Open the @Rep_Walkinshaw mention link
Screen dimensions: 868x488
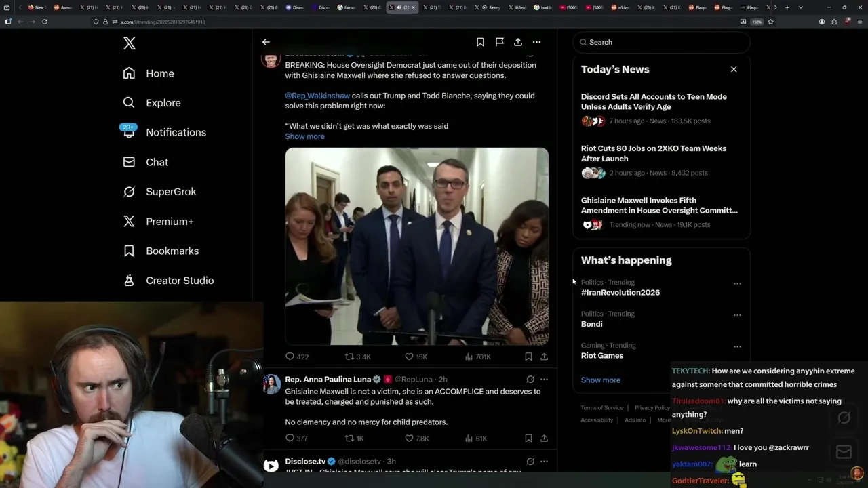coord(317,96)
